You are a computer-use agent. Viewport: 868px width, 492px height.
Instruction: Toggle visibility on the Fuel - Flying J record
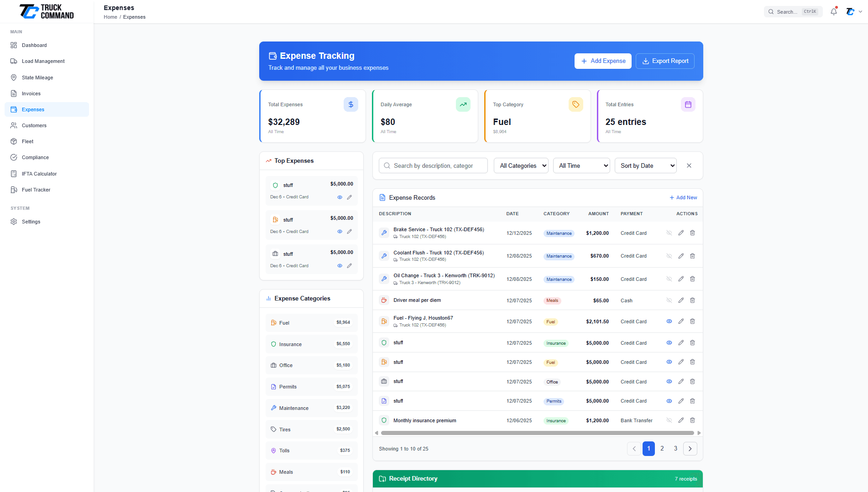[x=669, y=321]
